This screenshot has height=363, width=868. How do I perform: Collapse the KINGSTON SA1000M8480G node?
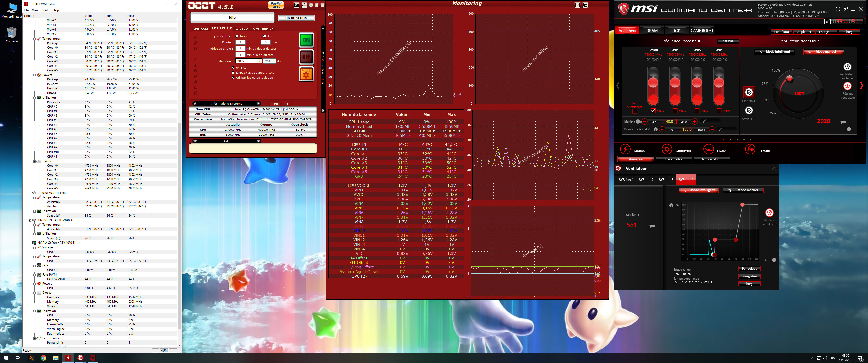(x=30, y=220)
